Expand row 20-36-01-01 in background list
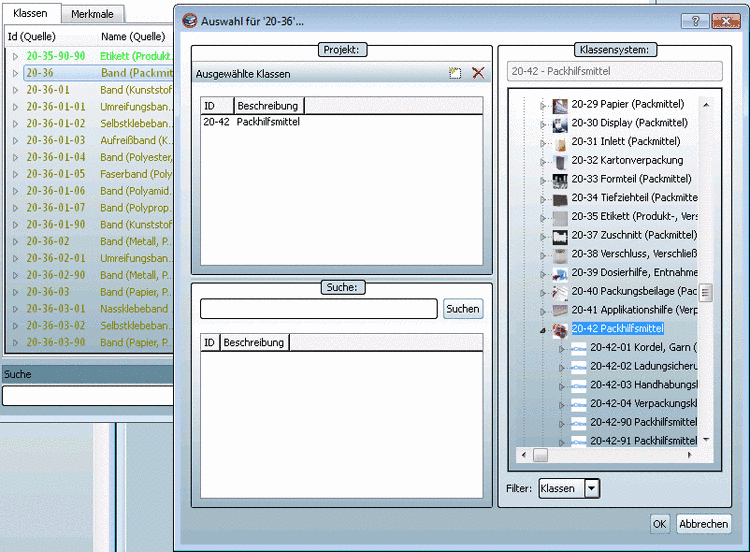Image resolution: width=750 pixels, height=552 pixels. [15, 107]
